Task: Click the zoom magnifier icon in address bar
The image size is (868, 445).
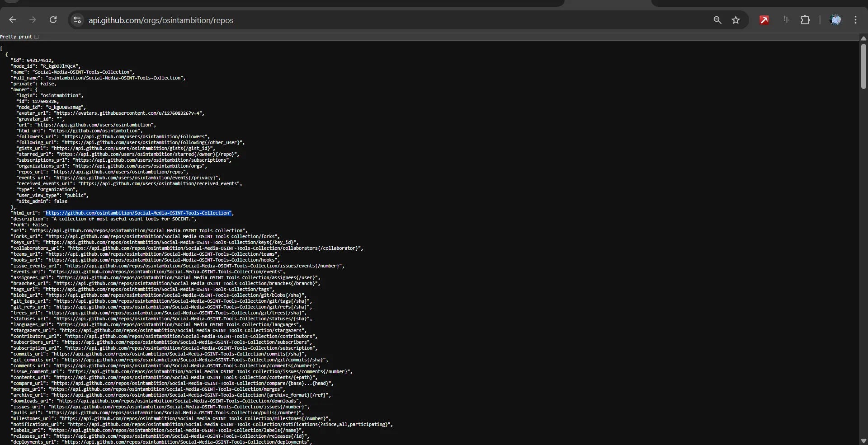Action: point(717,20)
